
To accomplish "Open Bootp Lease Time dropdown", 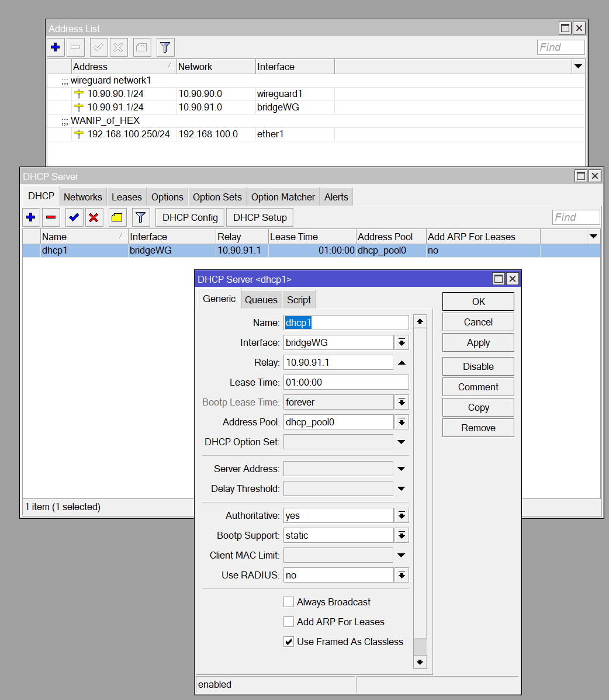I will (402, 402).
